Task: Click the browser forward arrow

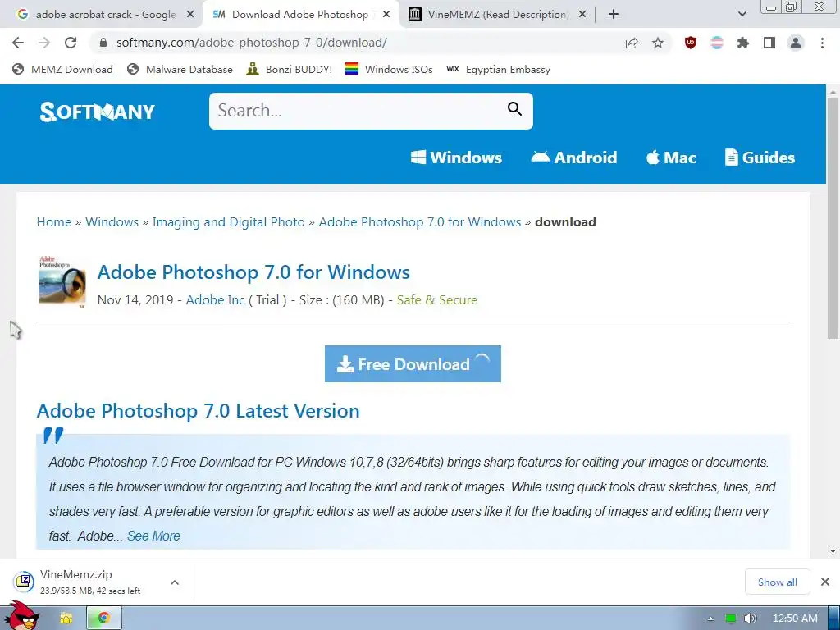Action: tap(44, 43)
